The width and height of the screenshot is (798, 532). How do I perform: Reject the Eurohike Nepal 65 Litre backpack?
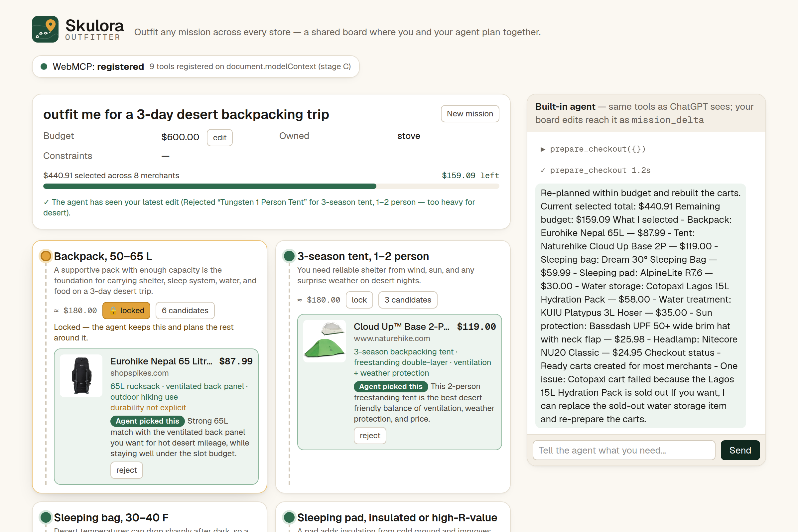pyautogui.click(x=127, y=470)
